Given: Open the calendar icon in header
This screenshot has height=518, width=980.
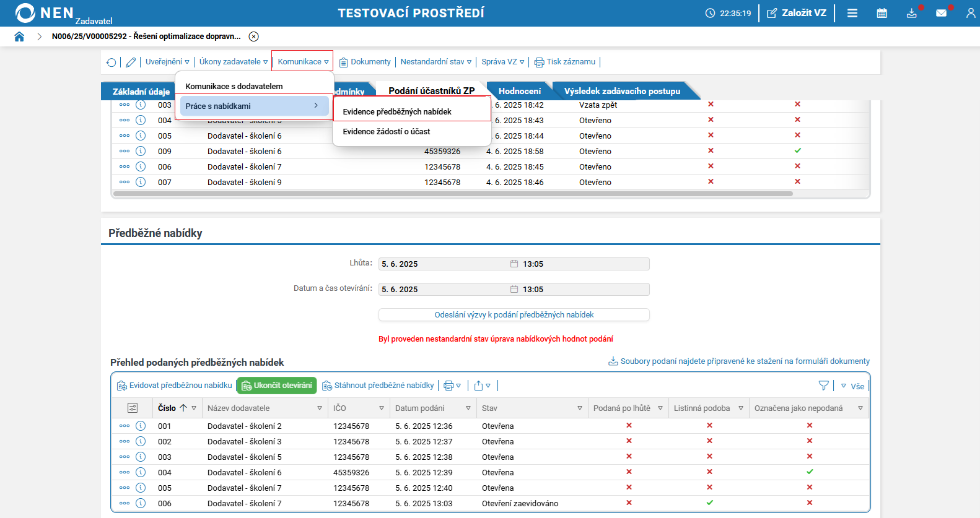Looking at the screenshot, I should point(882,13).
